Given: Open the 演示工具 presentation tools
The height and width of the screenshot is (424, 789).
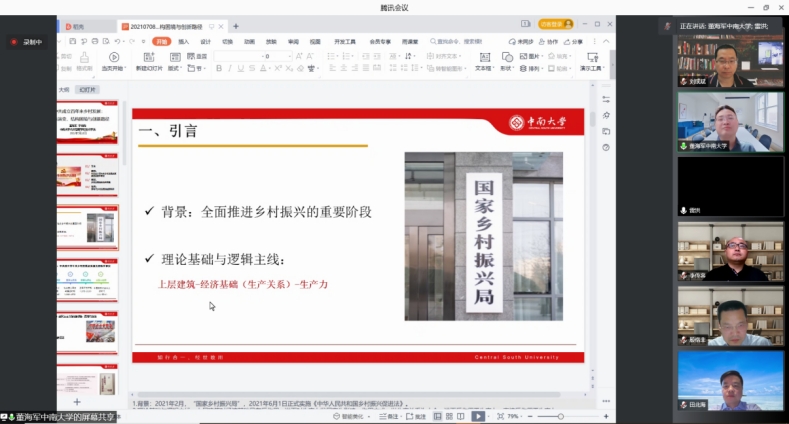Looking at the screenshot, I should [x=594, y=63].
